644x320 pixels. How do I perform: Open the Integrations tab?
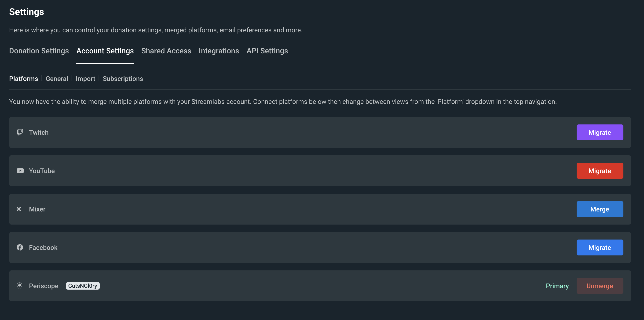pyautogui.click(x=219, y=51)
